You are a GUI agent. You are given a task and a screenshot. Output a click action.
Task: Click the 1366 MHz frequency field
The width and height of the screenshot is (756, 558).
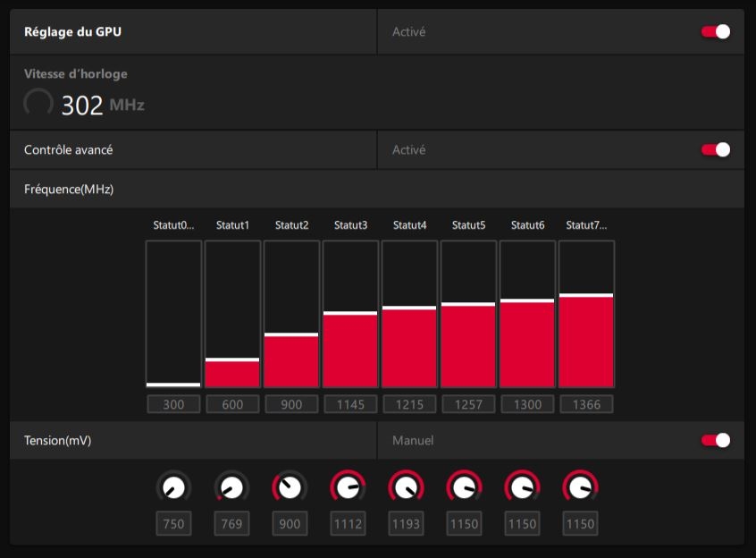pos(586,404)
